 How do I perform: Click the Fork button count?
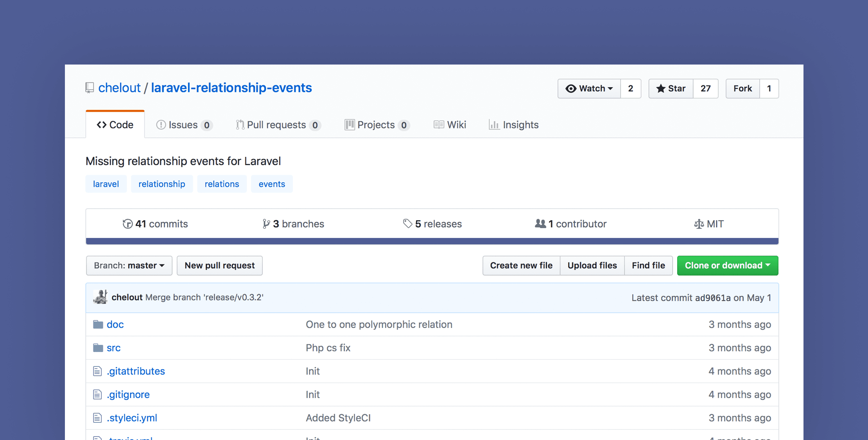coord(770,88)
